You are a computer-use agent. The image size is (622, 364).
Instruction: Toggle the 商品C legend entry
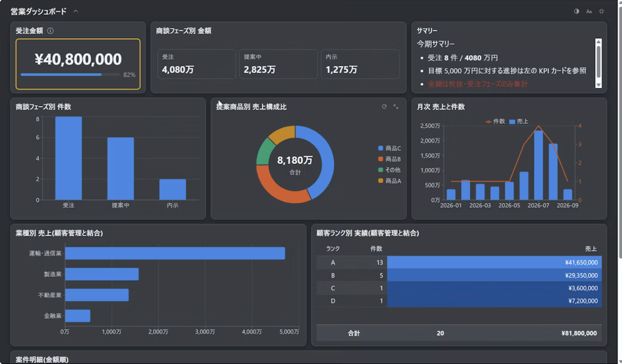389,148
